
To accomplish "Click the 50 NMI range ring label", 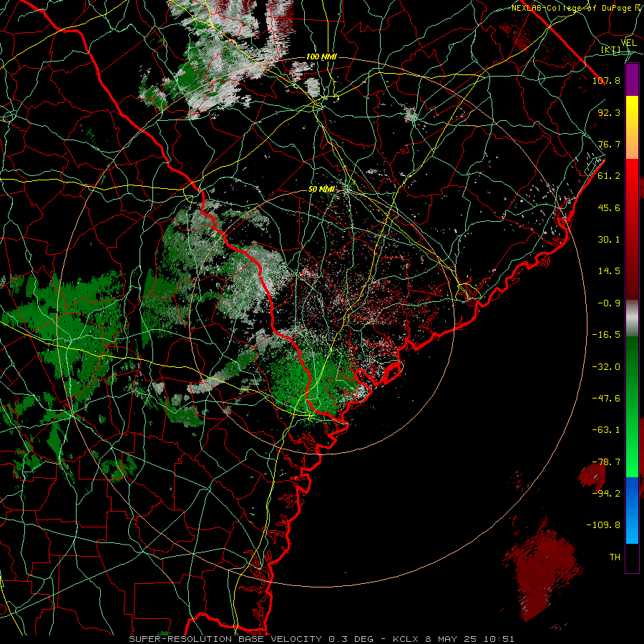I will coord(321,190).
